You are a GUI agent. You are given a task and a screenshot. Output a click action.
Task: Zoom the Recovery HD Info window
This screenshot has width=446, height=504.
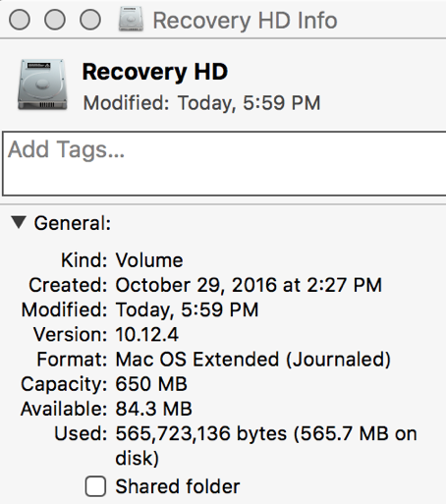pos(90,20)
